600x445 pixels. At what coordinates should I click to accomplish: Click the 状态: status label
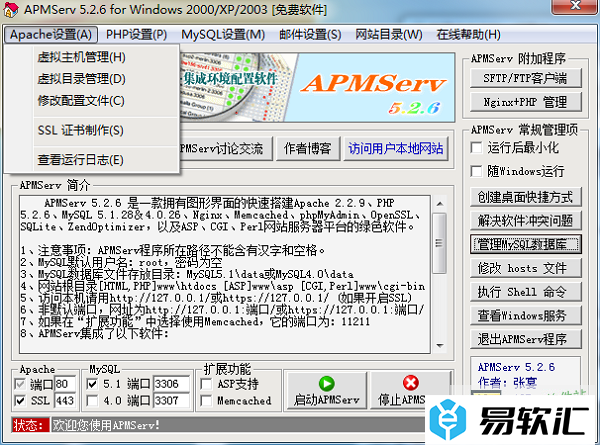[x=30, y=425]
